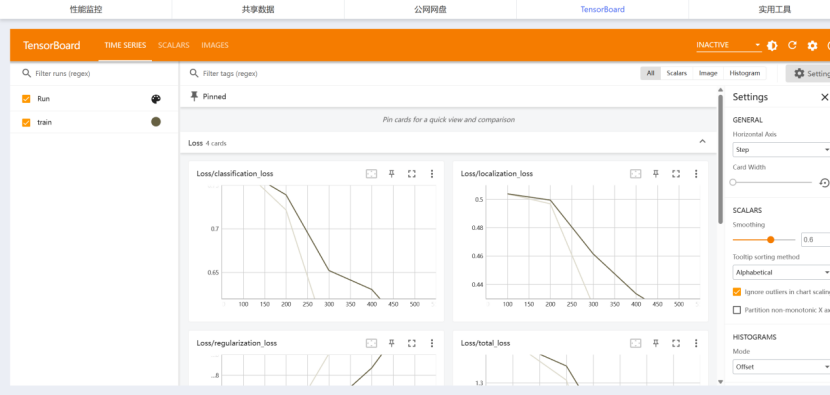The height and width of the screenshot is (395, 830).
Task: Click the Settings button beside the filters
Action: [808, 74]
